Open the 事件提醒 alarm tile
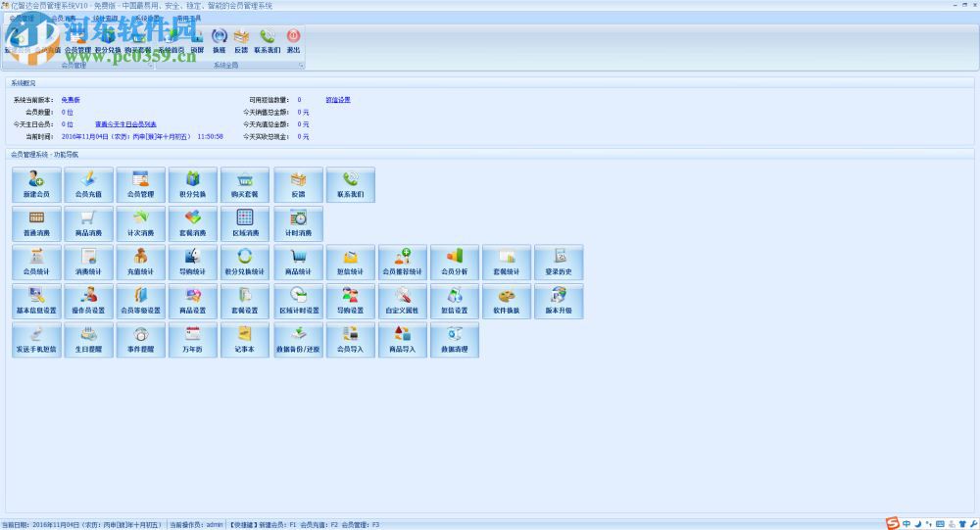980x530 pixels. [140, 339]
